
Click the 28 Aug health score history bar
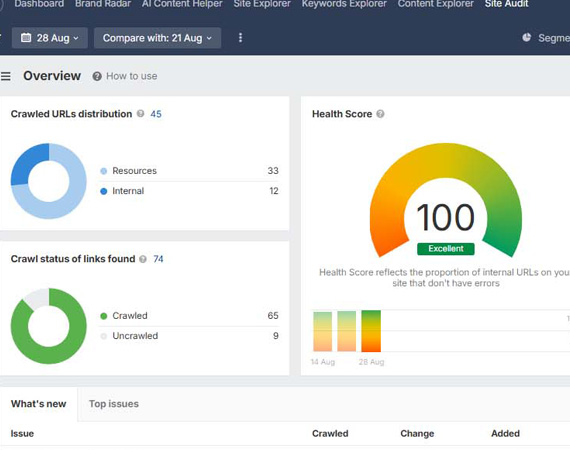click(371, 331)
